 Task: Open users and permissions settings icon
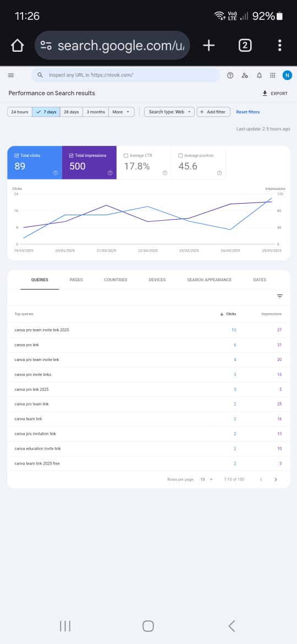tap(245, 75)
